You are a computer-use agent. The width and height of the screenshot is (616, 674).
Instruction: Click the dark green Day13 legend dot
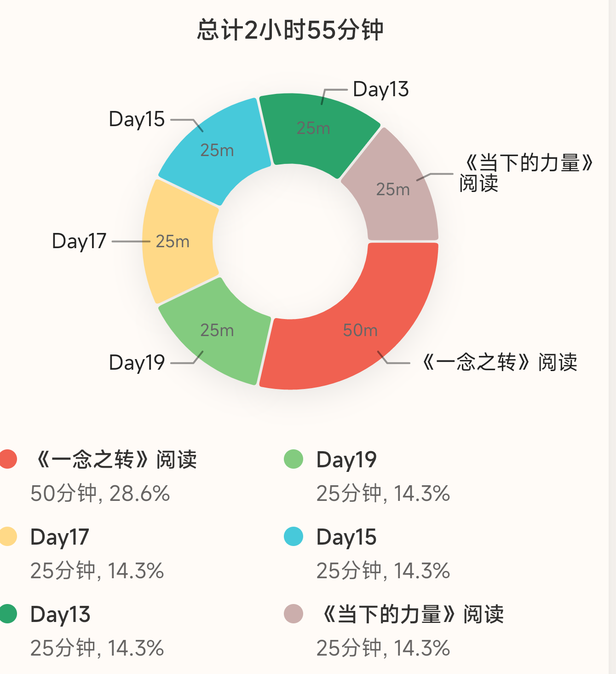(x=8, y=614)
